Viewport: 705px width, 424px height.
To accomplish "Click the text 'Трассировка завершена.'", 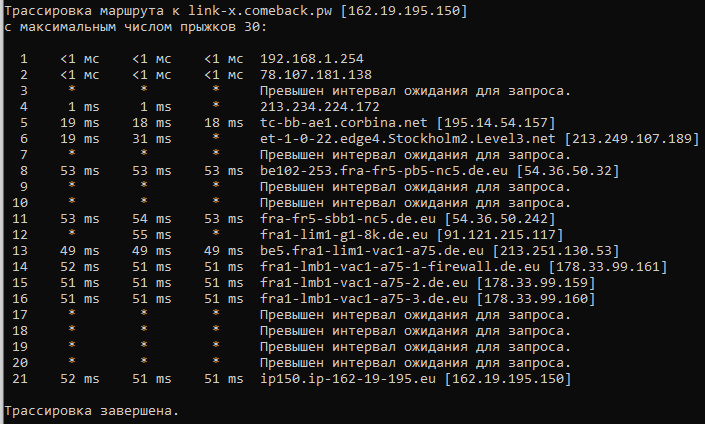I will [92, 411].
